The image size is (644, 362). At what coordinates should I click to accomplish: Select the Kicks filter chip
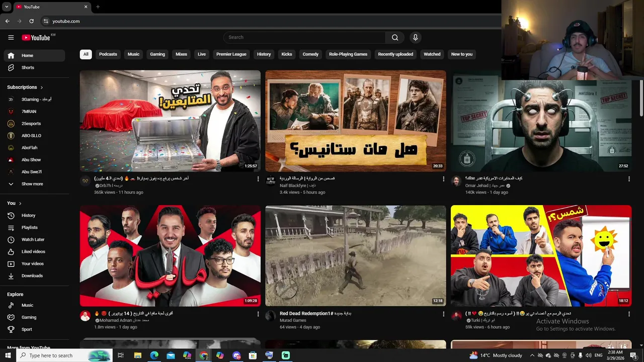point(287,54)
